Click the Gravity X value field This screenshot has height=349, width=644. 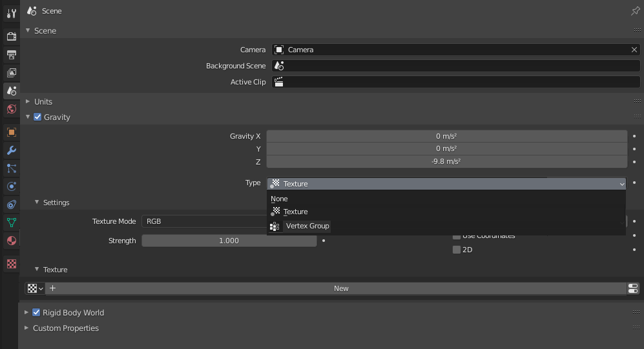tap(446, 136)
